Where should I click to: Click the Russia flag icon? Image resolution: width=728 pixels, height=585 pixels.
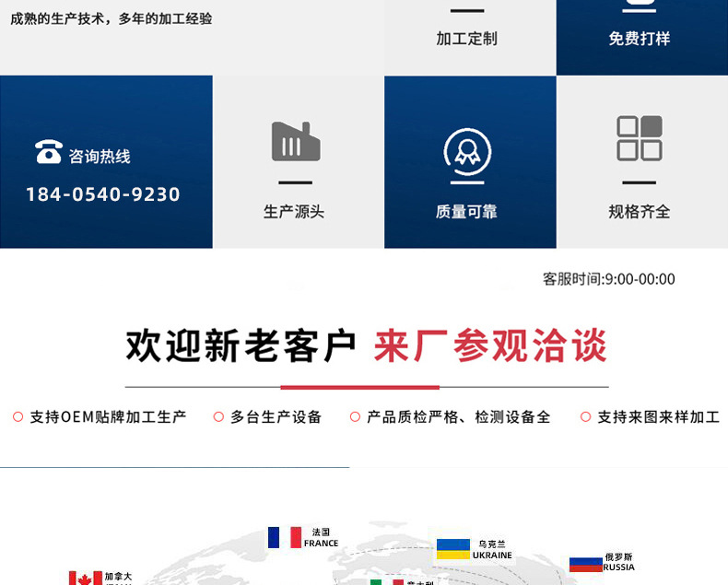585,565
